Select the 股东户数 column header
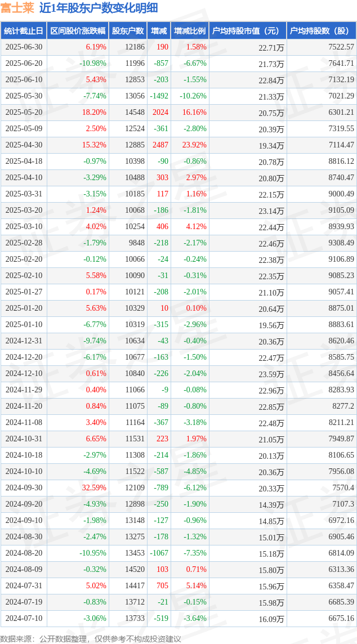Image resolution: width=357 pixels, height=644 pixels. [128, 31]
